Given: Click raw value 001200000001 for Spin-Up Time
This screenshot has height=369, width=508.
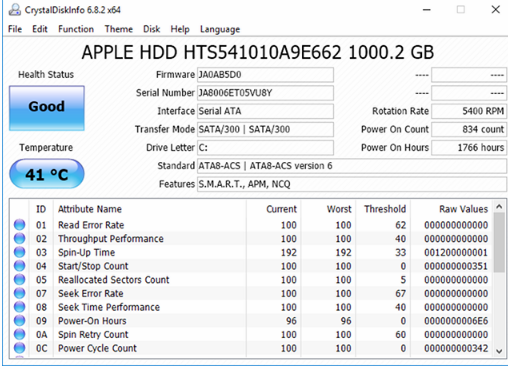Looking at the screenshot, I should pos(456,252).
